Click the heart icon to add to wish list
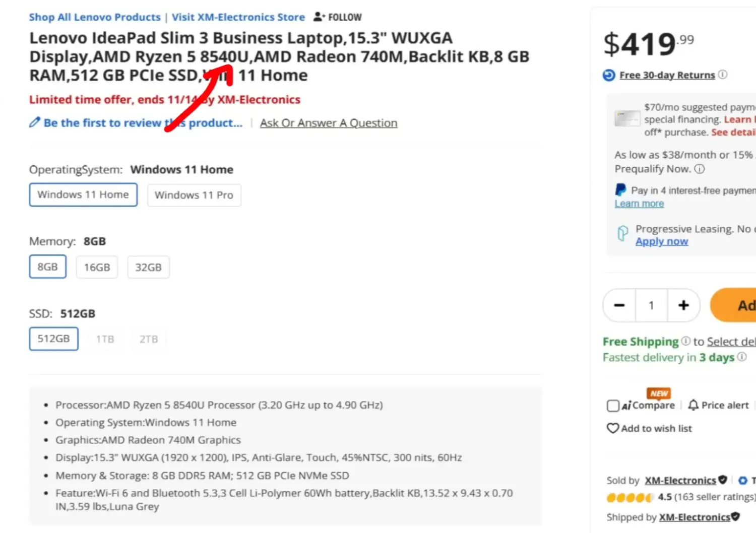Image resolution: width=756 pixels, height=533 pixels. tap(613, 428)
